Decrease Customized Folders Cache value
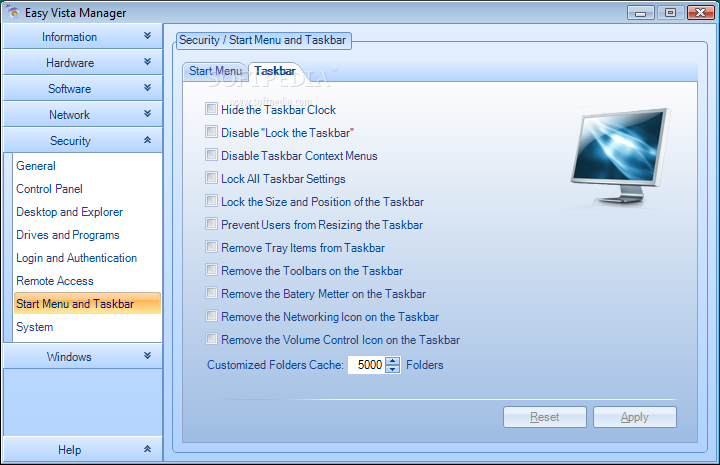 click(393, 369)
